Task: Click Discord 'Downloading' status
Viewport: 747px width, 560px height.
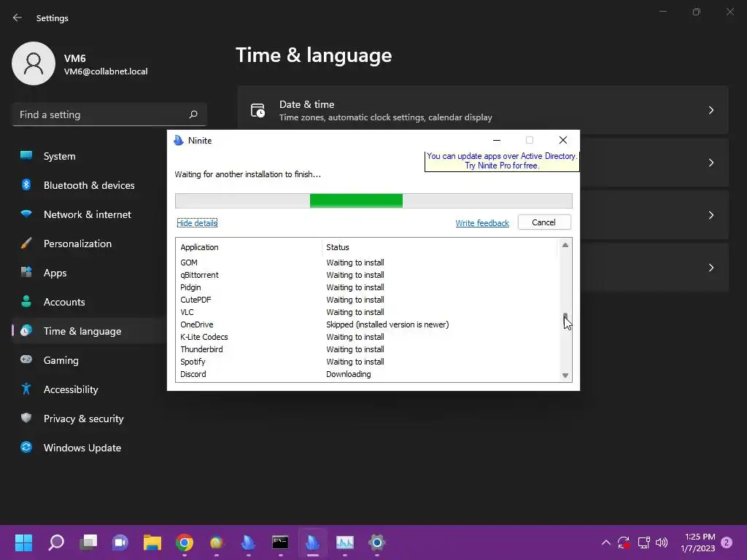Action: coord(348,374)
